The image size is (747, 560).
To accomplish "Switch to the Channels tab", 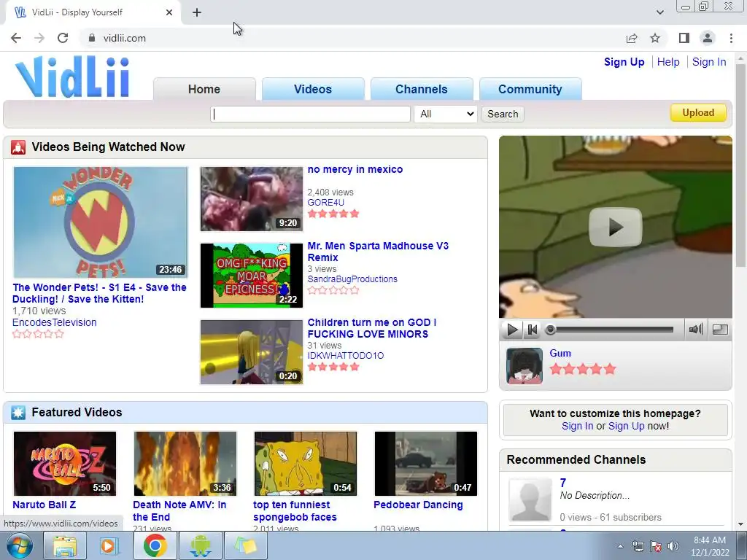I will click(x=422, y=89).
